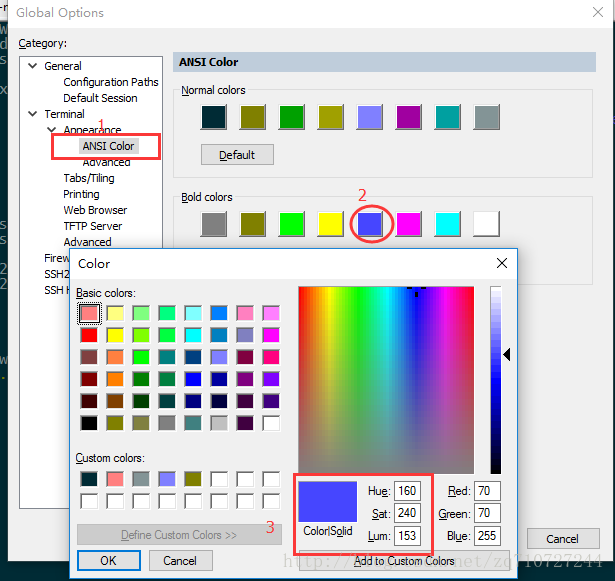Choose the purple normal color swatch
The width and height of the screenshot is (615, 581).
point(409,117)
